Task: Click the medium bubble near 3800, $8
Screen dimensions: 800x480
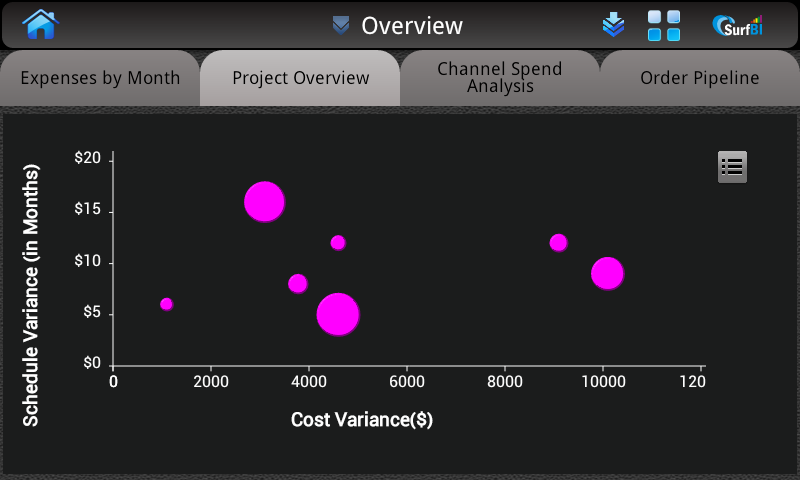Action: [298, 284]
